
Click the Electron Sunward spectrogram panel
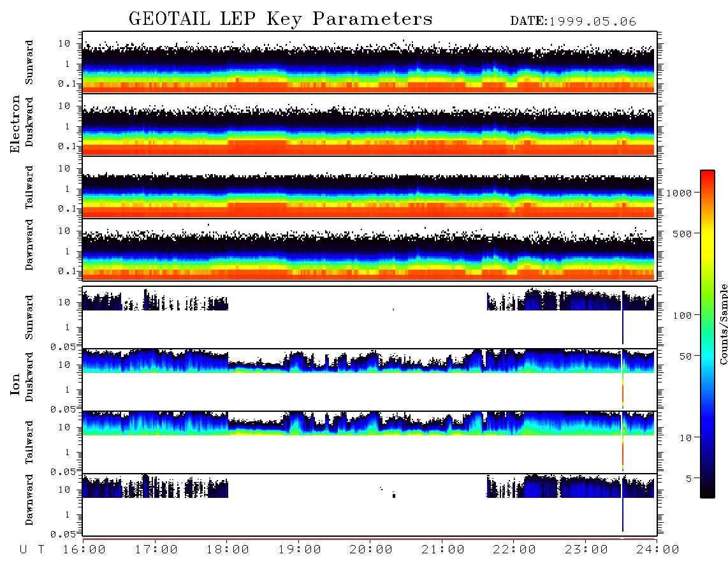point(370,62)
